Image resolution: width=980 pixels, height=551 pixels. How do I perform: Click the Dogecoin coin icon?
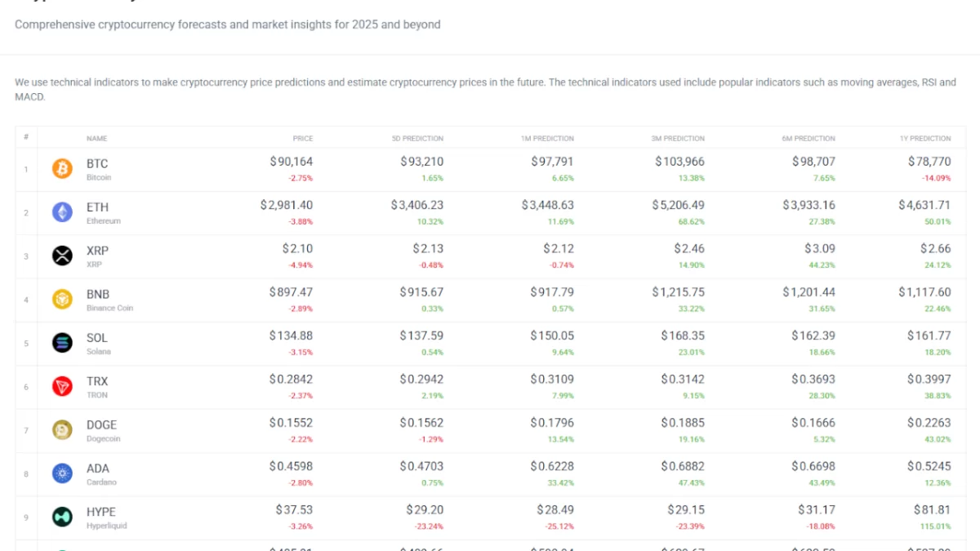point(63,430)
